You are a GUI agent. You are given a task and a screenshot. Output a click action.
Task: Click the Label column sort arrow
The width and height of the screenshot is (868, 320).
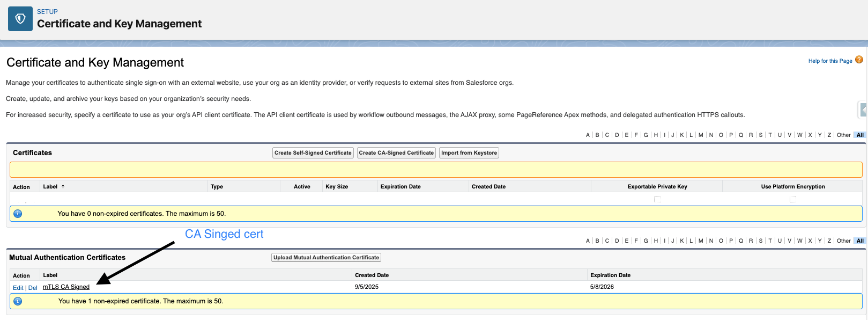63,186
